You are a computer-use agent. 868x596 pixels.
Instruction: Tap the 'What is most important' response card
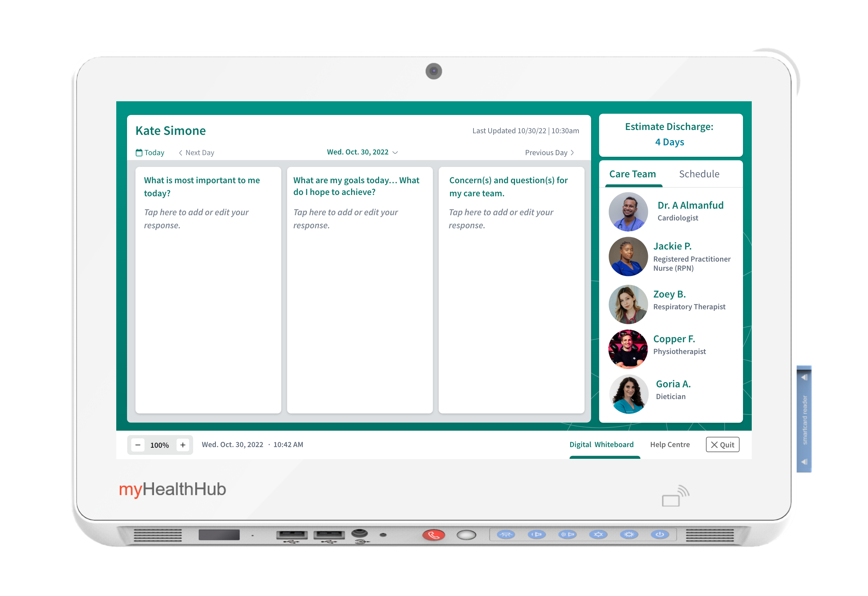tap(208, 290)
